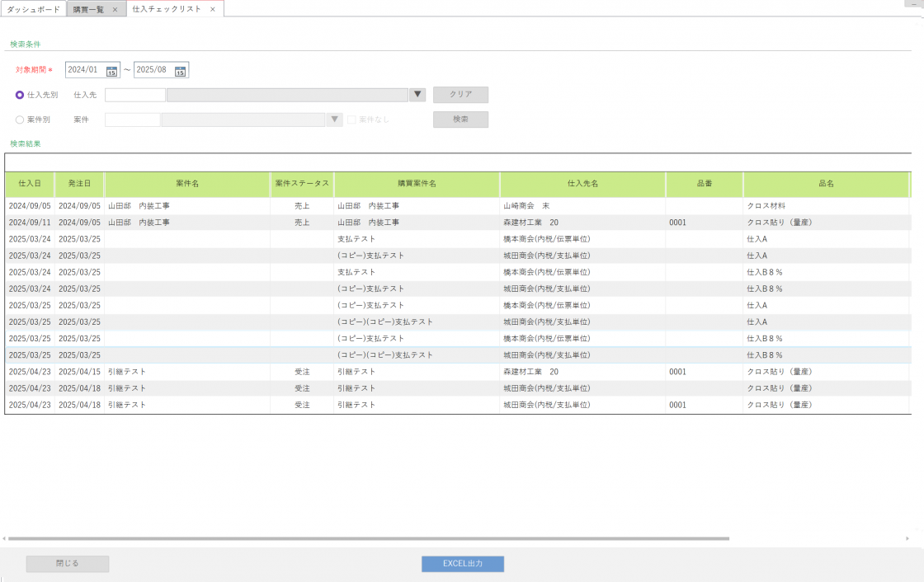This screenshot has height=582, width=924.
Task: Sort by the 仕入日 column header
Action: click(x=30, y=184)
